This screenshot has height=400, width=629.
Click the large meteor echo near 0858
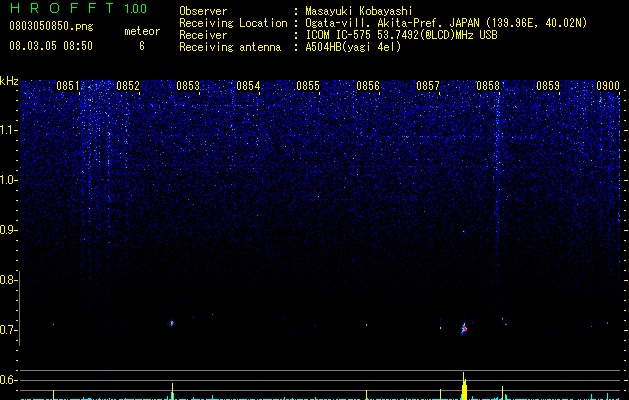click(464, 329)
